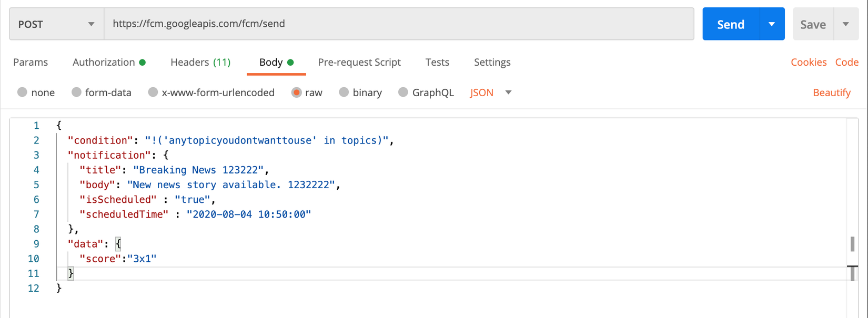Click the Body green status dot
Screen dimensions: 868x318
coord(290,62)
